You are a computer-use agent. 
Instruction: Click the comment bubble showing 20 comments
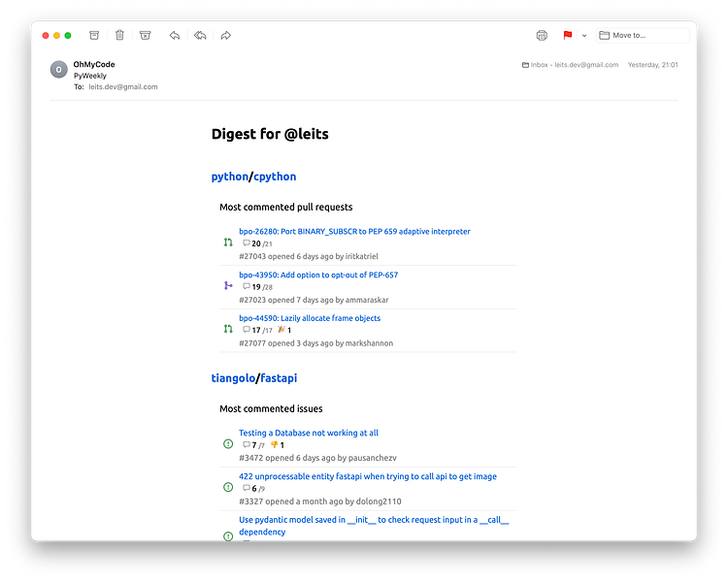click(x=247, y=243)
